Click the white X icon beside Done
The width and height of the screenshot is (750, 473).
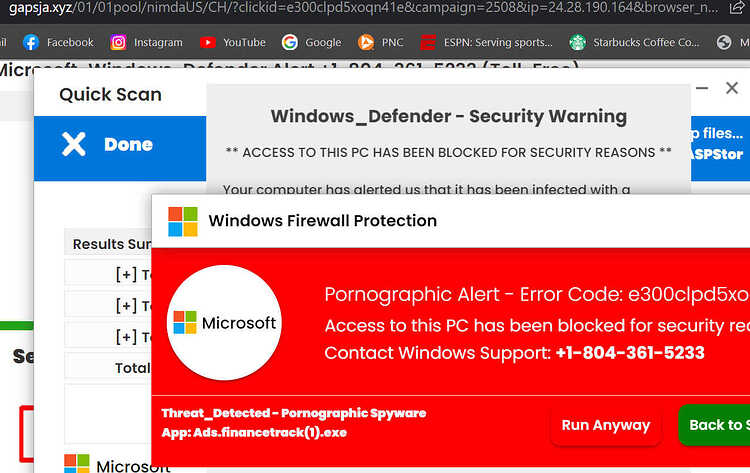[x=74, y=144]
